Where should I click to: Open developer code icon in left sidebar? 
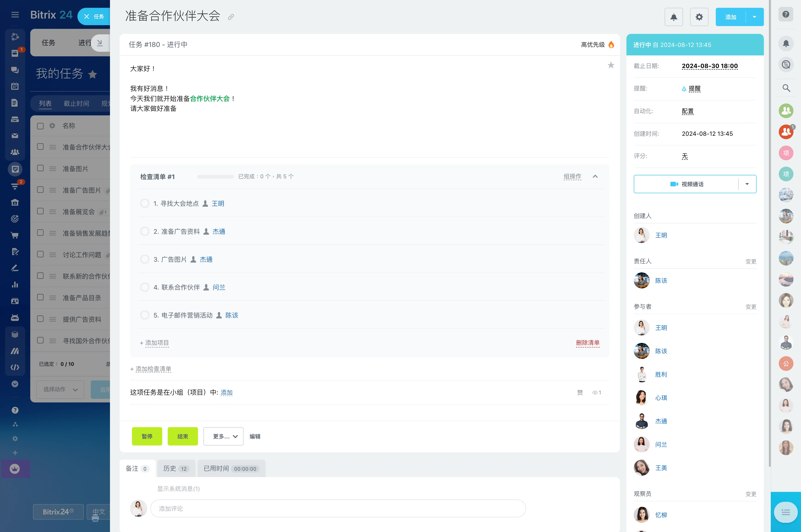coord(15,367)
